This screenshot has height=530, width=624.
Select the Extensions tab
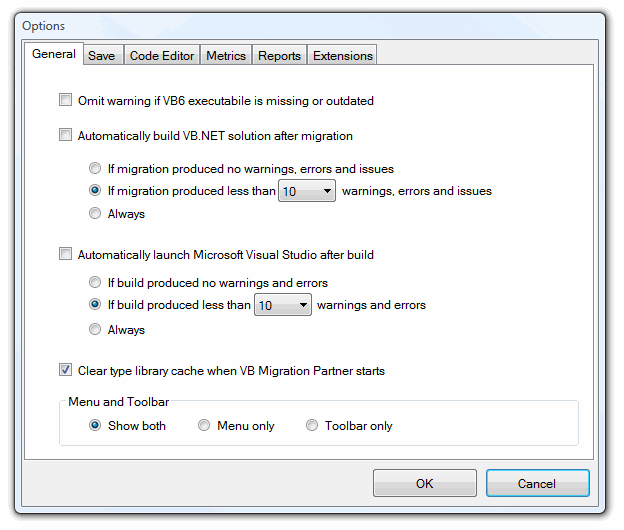[342, 55]
